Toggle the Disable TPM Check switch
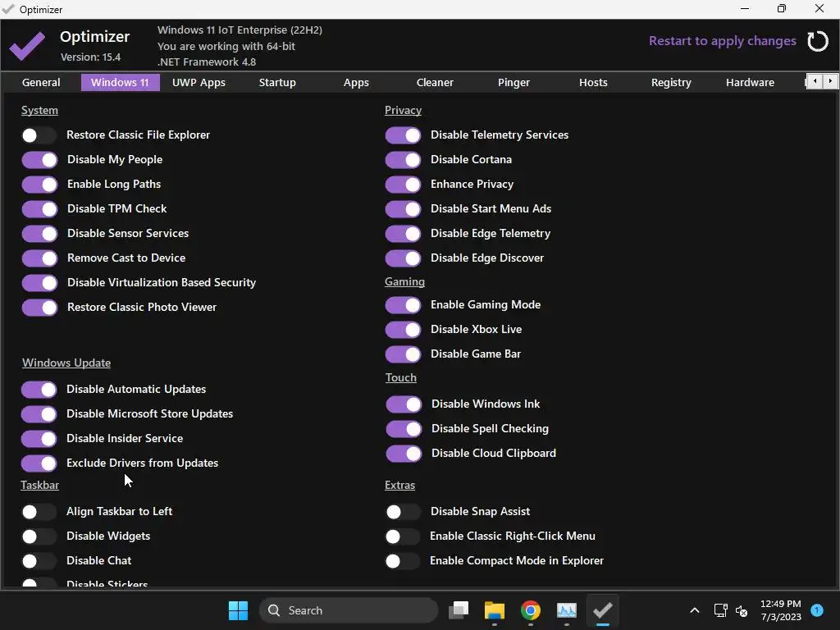The height and width of the screenshot is (630, 840). pyautogui.click(x=39, y=209)
